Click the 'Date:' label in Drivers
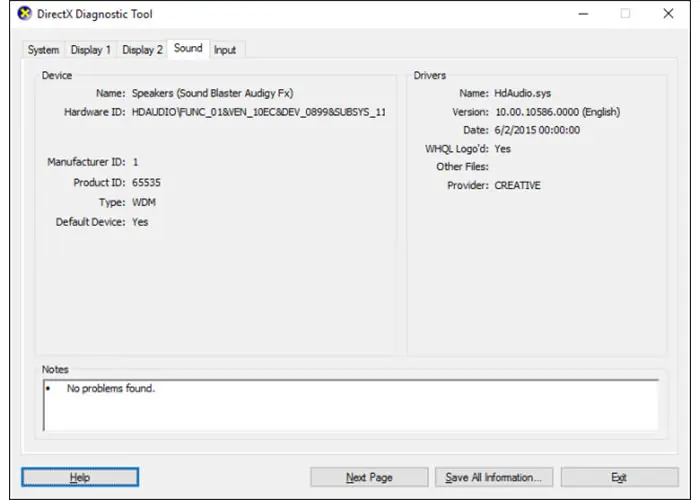Screen dimensions: 700x500 [476, 130]
